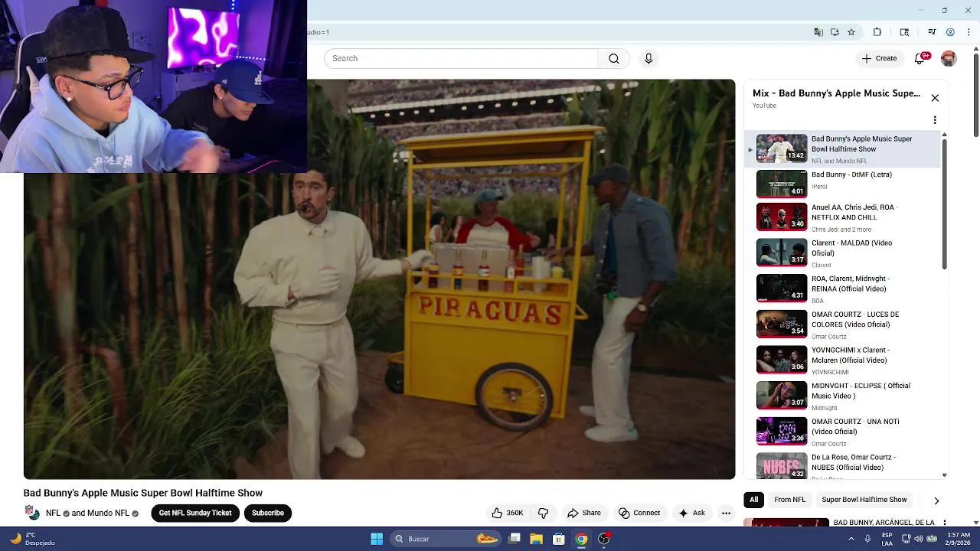Open Chrome extensions puzzle icon
This screenshot has width=980, height=551.
pyautogui.click(x=877, y=32)
